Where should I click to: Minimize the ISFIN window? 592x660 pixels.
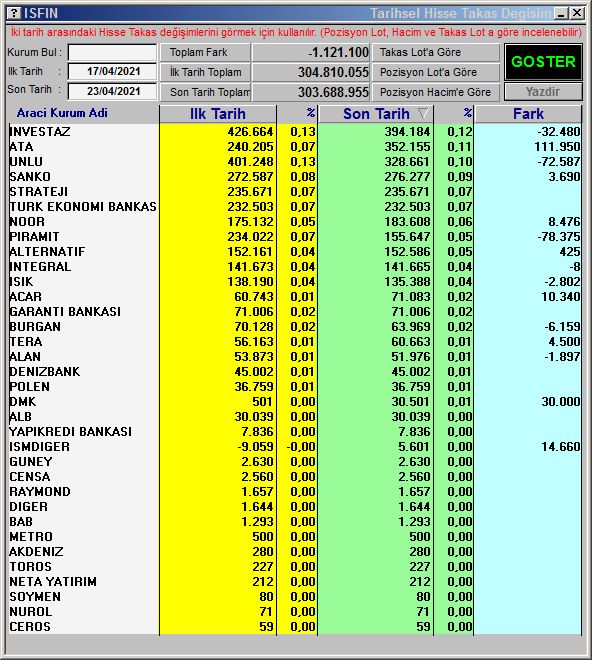tap(561, 13)
